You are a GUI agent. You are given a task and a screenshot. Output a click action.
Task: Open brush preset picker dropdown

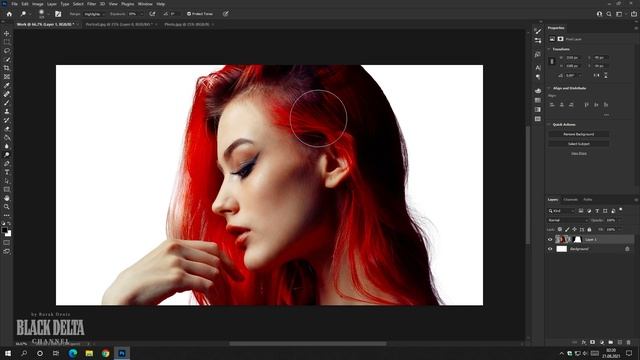49,14
